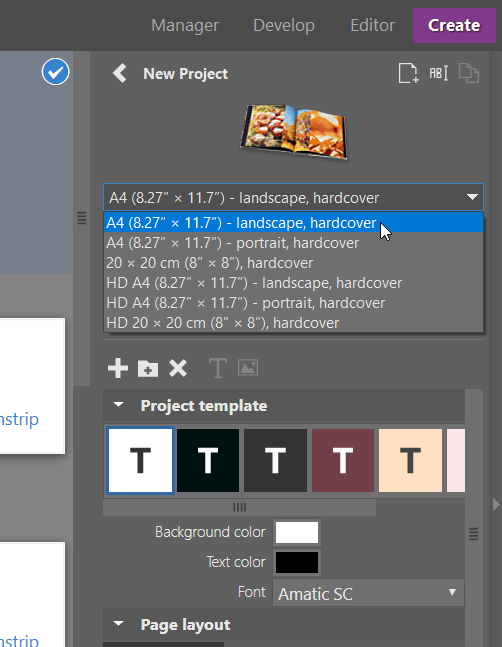The height and width of the screenshot is (647, 502).
Task: Open the Text color black swatch
Action: coord(297,562)
